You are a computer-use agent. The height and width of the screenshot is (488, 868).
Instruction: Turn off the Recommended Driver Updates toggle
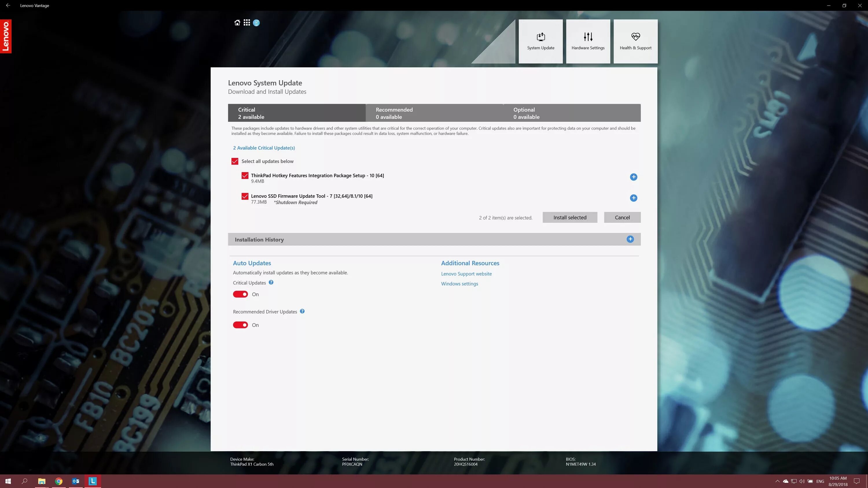click(x=240, y=325)
